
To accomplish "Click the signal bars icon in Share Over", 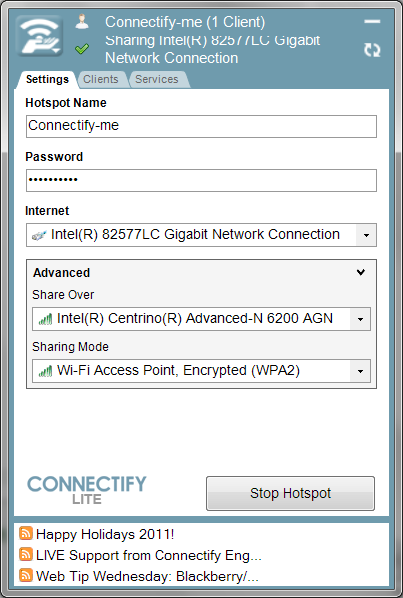I will pyautogui.click(x=45, y=319).
